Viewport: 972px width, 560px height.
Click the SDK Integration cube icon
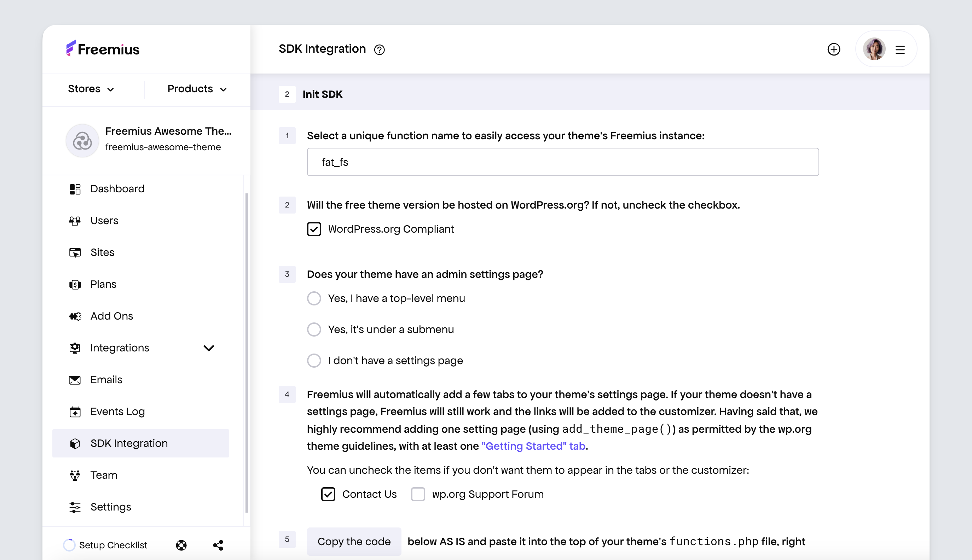pyautogui.click(x=75, y=443)
